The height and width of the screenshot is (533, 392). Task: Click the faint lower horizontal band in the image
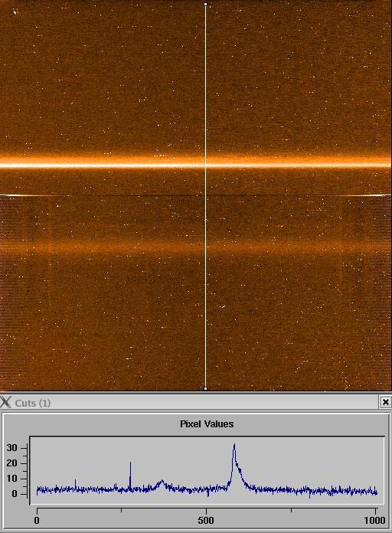point(196,245)
